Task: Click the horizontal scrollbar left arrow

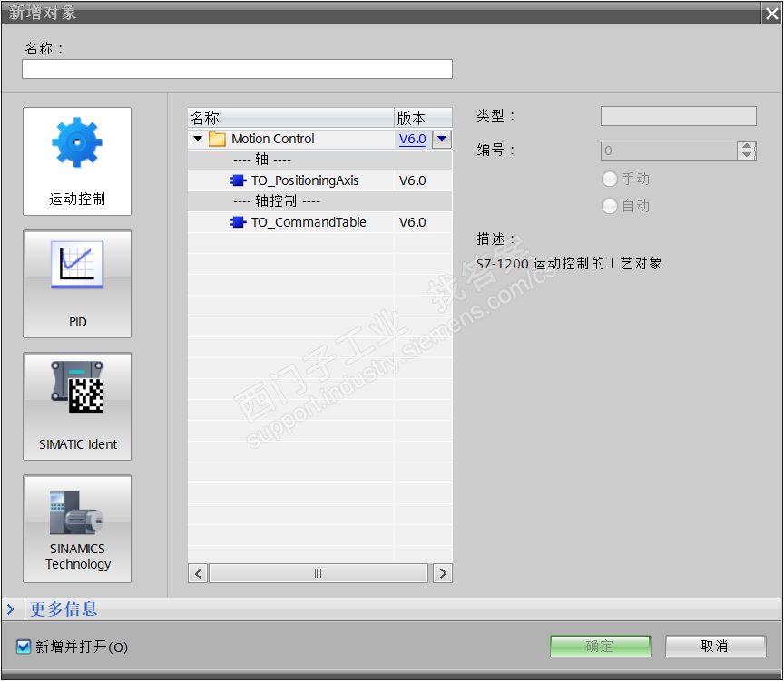Action: [198, 573]
